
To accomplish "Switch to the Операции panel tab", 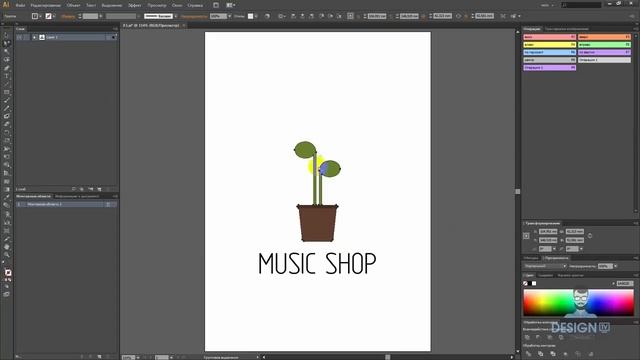I will pos(532,29).
